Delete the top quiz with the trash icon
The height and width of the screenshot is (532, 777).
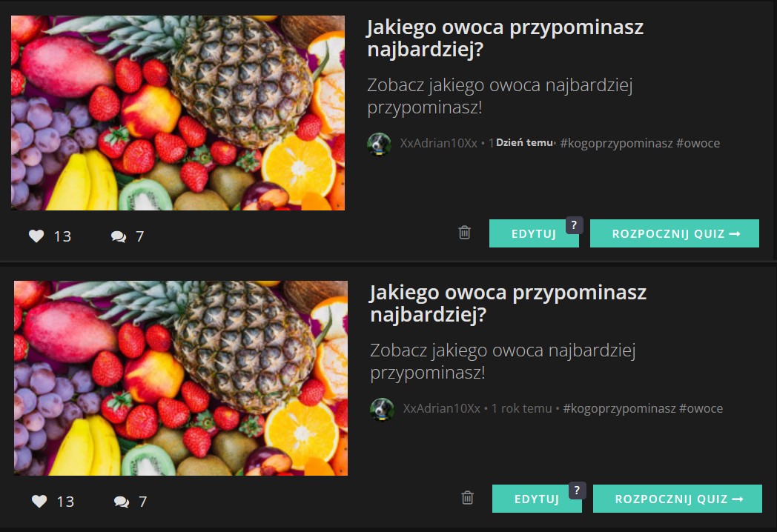click(x=464, y=233)
